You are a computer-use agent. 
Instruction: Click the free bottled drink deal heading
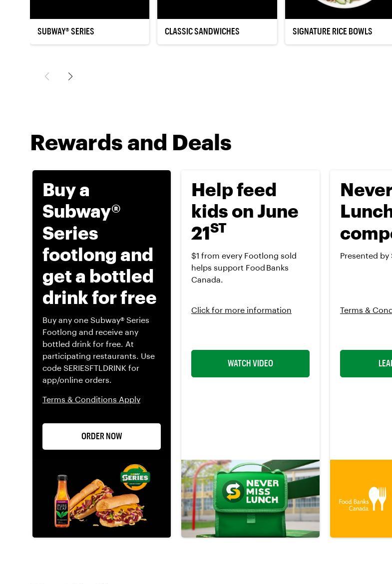tap(100, 244)
